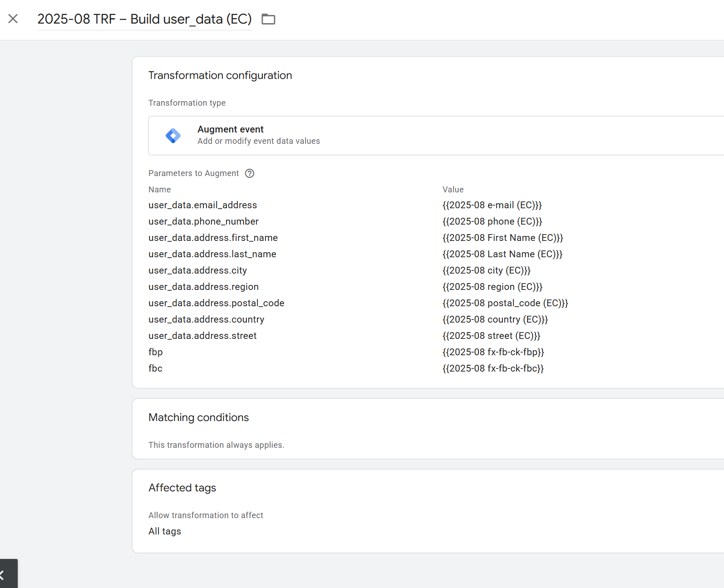
Task: Select the Augment event transformation type
Action: coord(258,135)
